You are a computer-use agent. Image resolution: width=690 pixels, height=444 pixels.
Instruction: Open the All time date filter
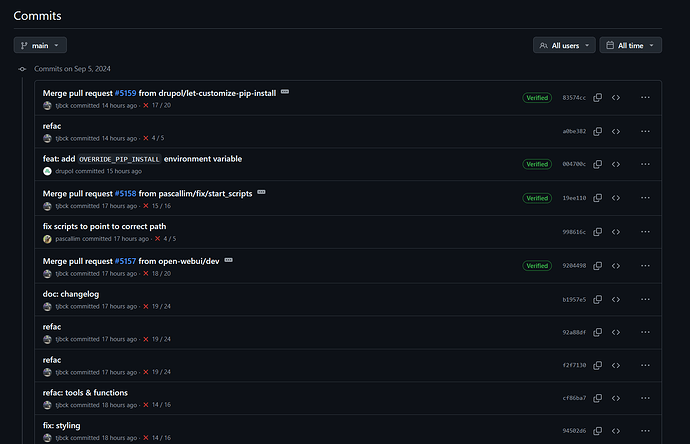(x=630, y=45)
